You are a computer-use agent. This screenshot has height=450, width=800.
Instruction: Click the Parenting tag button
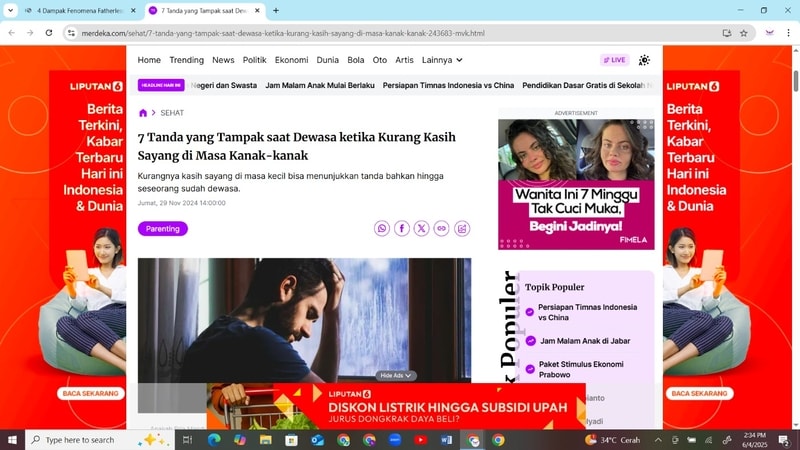(163, 229)
